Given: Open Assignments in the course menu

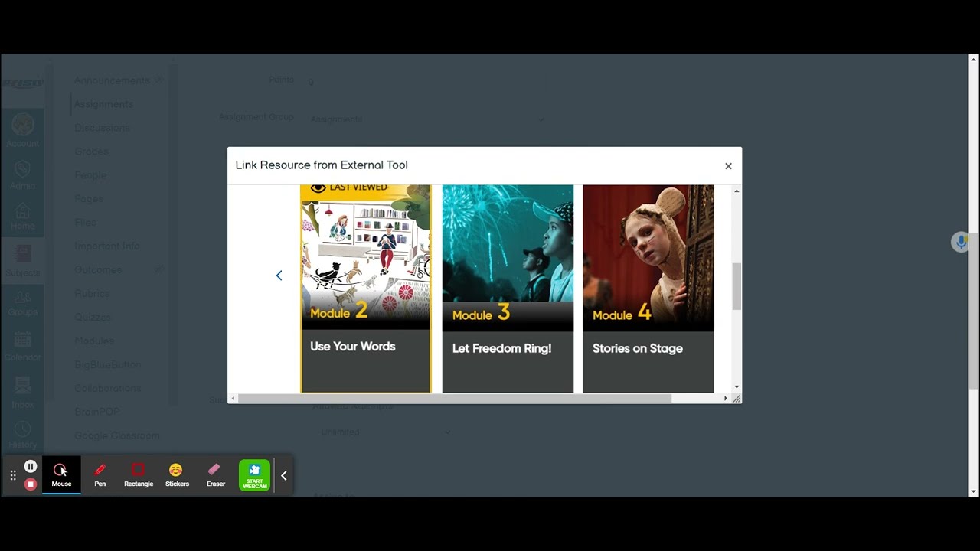Looking at the screenshot, I should tap(103, 104).
